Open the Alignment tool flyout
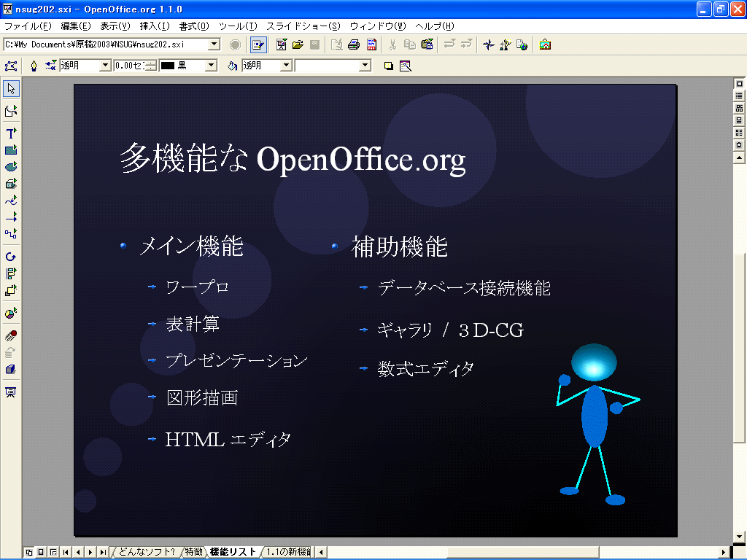Screen dimensions: 747x560 (x=11, y=273)
